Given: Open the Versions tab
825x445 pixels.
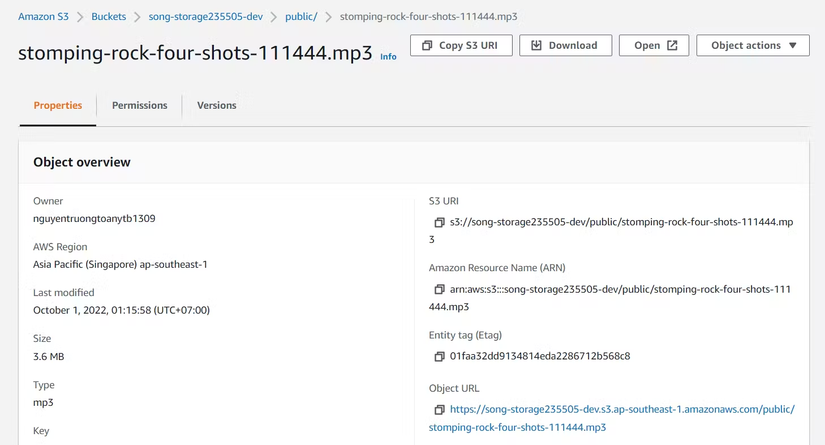Looking at the screenshot, I should click(217, 105).
